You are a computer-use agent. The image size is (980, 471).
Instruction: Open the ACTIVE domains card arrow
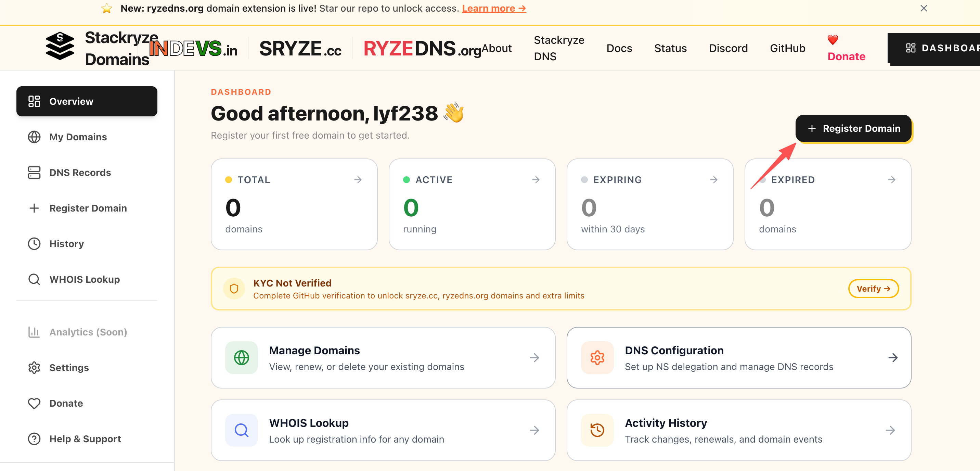tap(536, 180)
